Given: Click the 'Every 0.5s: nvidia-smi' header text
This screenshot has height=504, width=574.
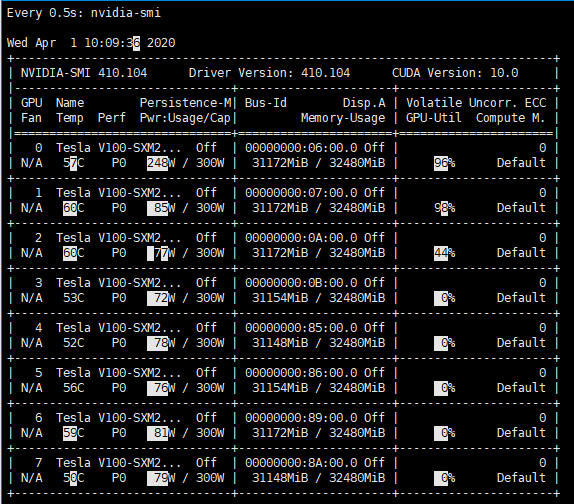Looking at the screenshot, I should click(x=83, y=13).
